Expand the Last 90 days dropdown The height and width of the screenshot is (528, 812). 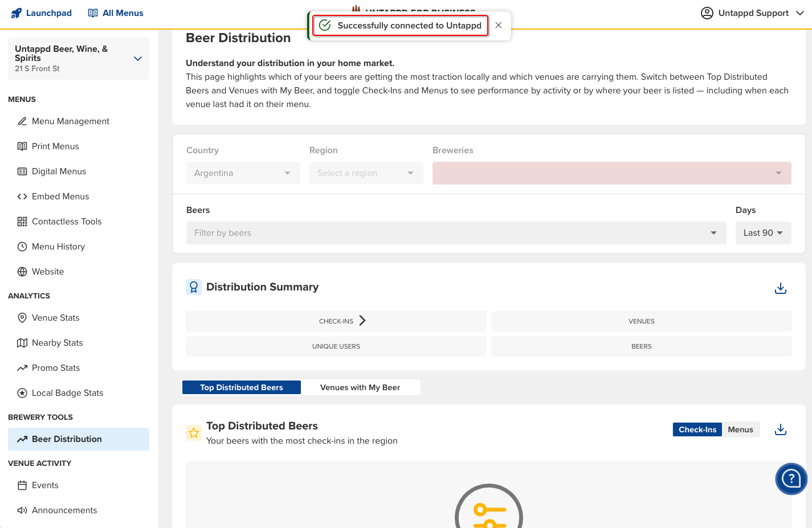point(763,233)
